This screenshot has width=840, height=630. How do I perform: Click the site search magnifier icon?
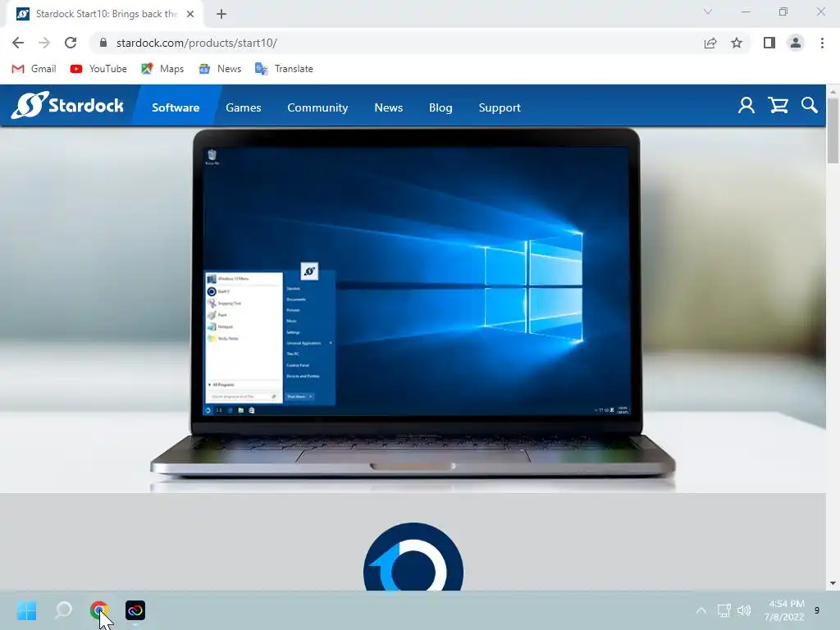[x=810, y=106]
